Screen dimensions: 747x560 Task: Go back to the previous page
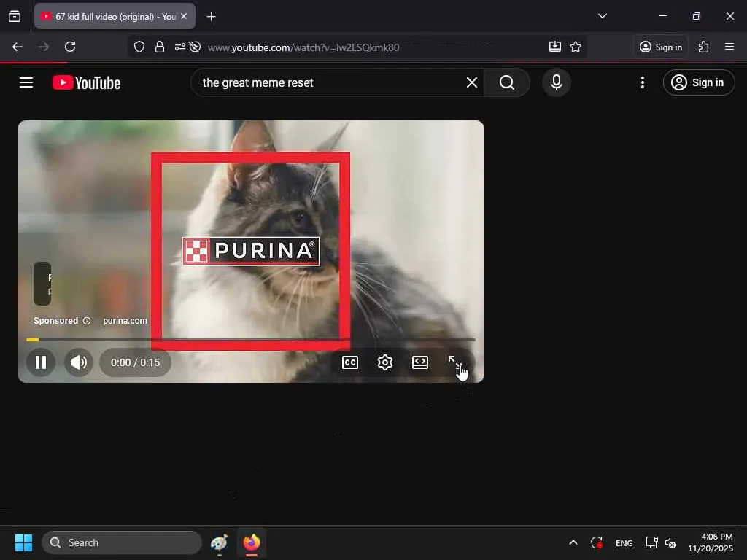[x=18, y=47]
